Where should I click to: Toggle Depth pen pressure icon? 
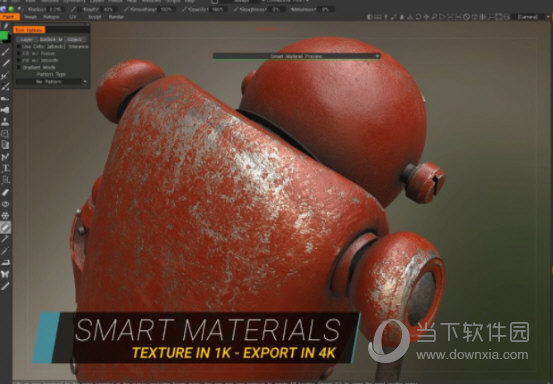pyautogui.click(x=74, y=9)
